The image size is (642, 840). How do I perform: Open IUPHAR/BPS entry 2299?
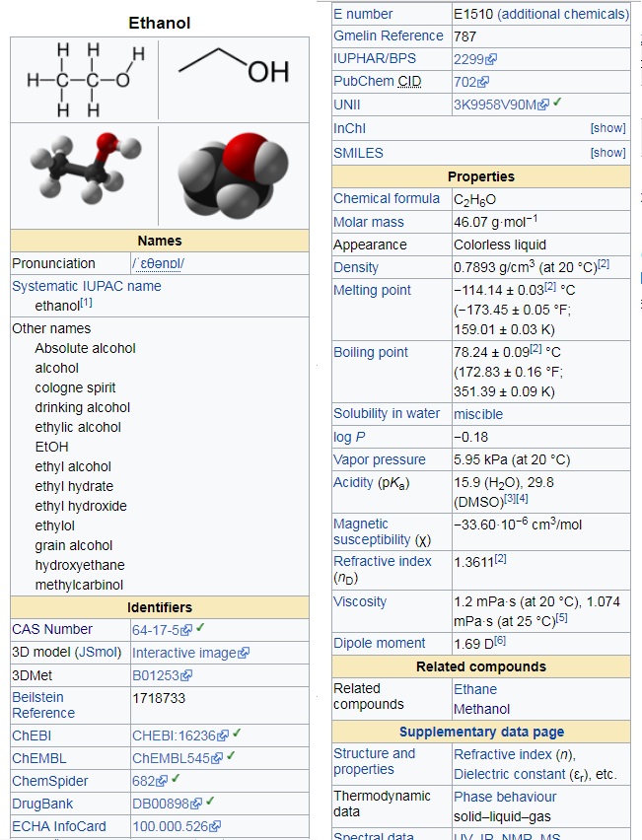coord(468,59)
